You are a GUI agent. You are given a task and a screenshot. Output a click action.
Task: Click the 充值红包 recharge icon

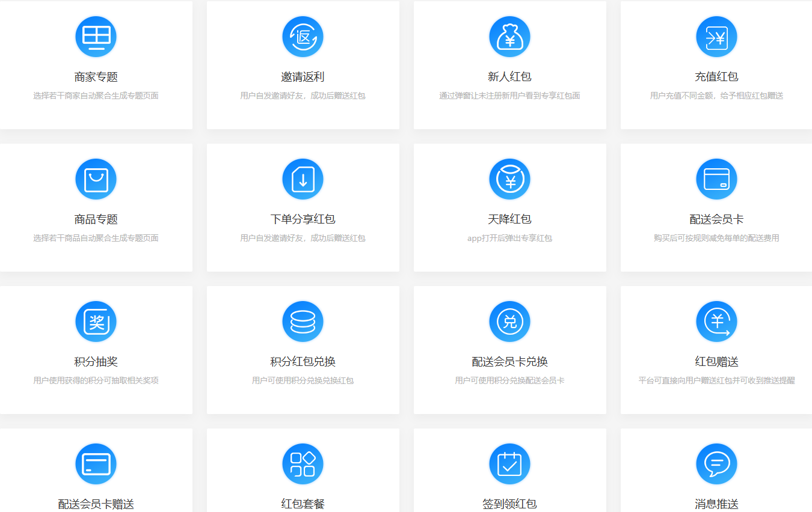716,37
